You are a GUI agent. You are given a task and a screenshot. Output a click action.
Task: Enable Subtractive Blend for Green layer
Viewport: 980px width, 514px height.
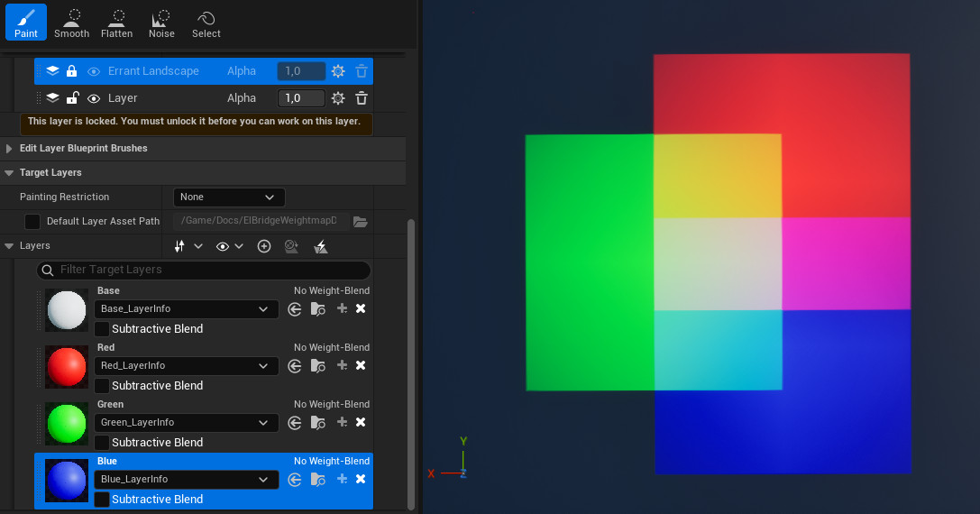[x=102, y=443]
